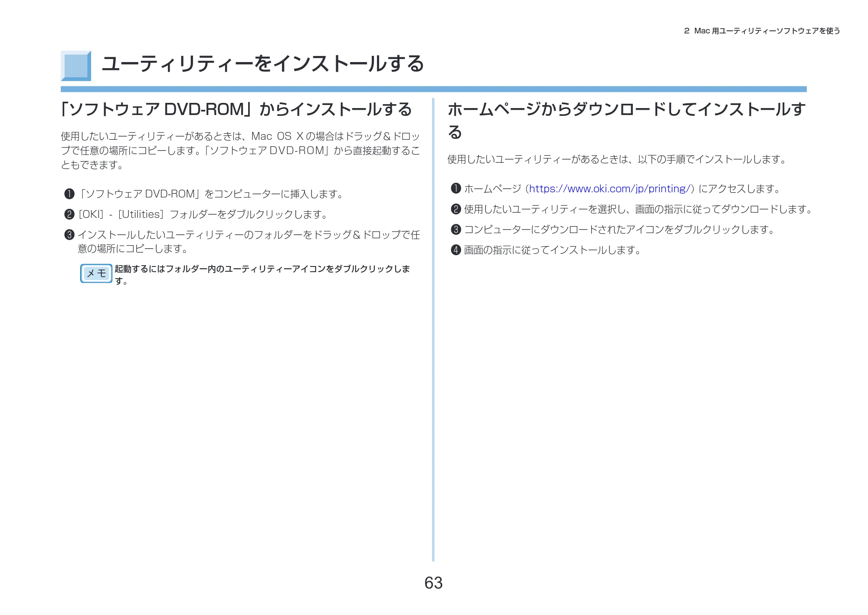
Task: Click the heading ホームページからダウンロードしてインストールする
Action: pos(626,120)
